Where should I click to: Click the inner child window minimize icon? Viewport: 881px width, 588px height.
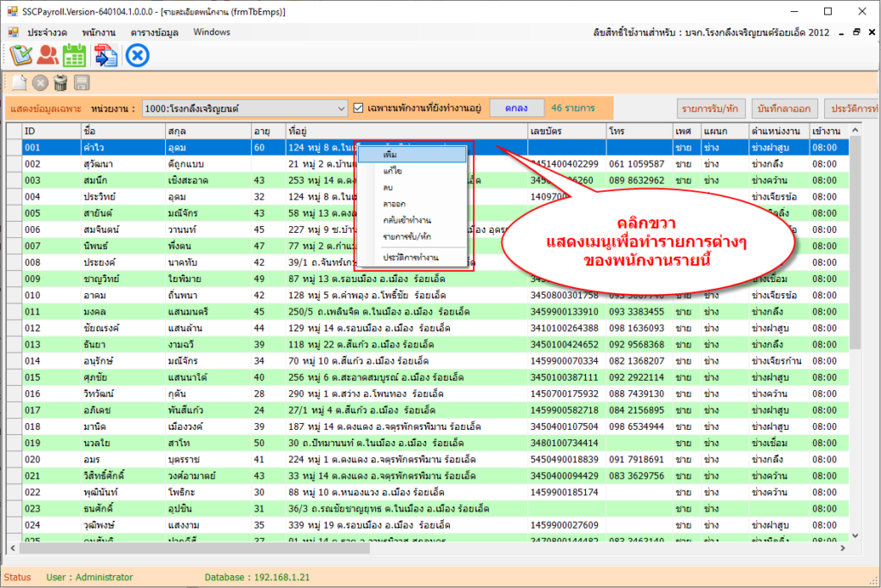coord(841,34)
